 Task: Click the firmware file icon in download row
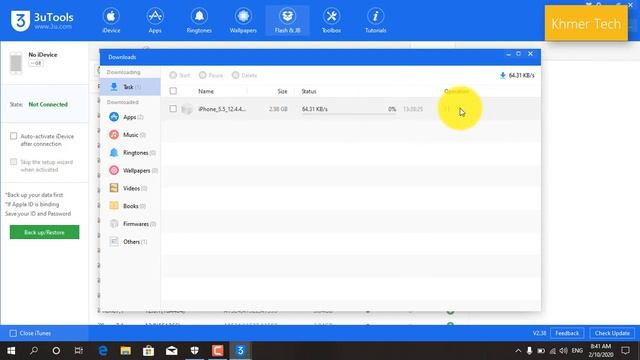point(187,109)
